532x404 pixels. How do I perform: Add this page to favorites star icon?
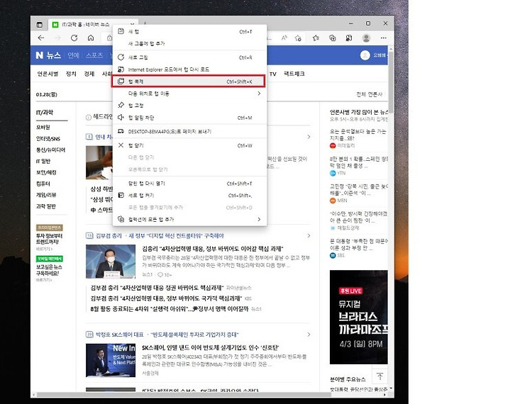[x=298, y=38]
